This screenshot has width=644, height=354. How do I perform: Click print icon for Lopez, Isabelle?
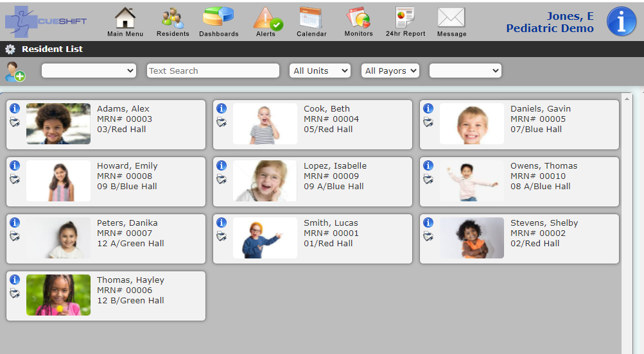[222, 179]
